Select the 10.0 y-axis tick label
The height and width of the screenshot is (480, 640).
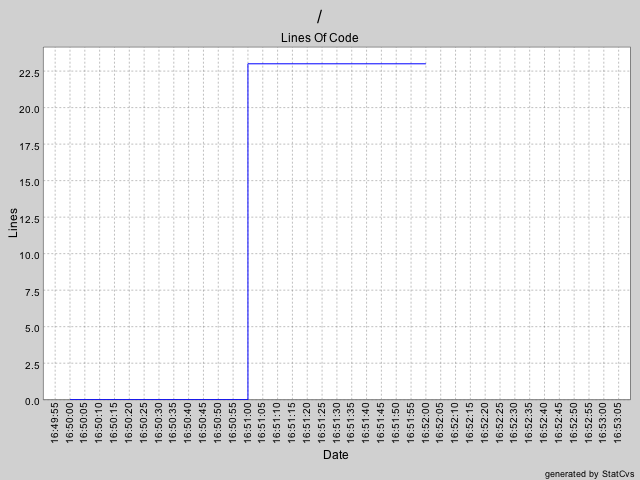tap(29, 256)
